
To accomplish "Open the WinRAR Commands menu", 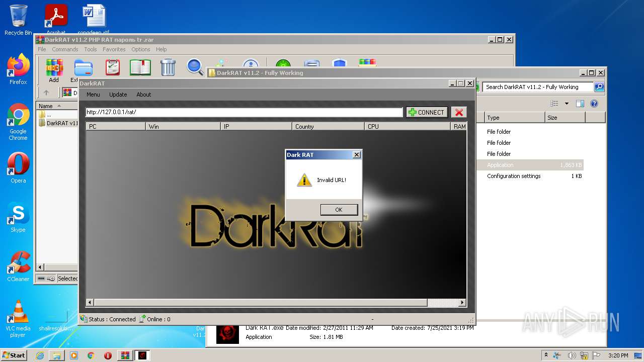I will pyautogui.click(x=65, y=49).
